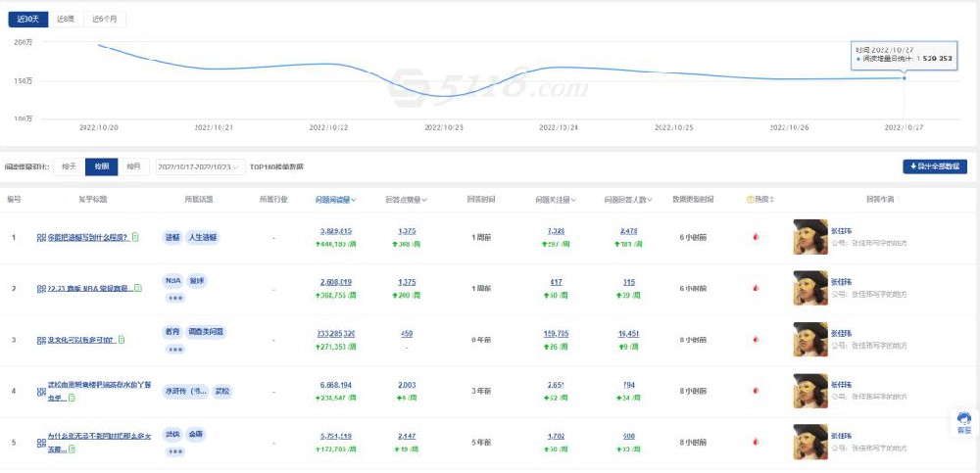Click the author avatar in row 3

point(809,339)
